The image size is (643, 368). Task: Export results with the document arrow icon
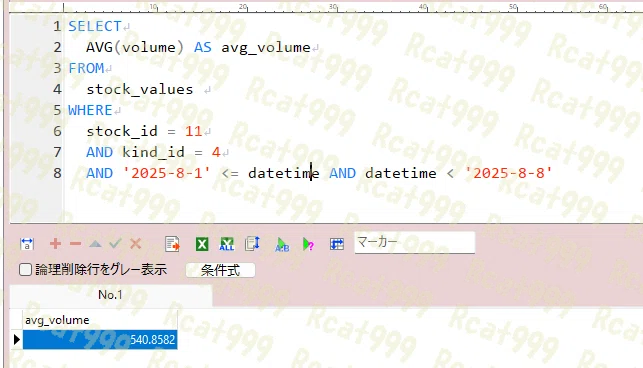point(172,244)
